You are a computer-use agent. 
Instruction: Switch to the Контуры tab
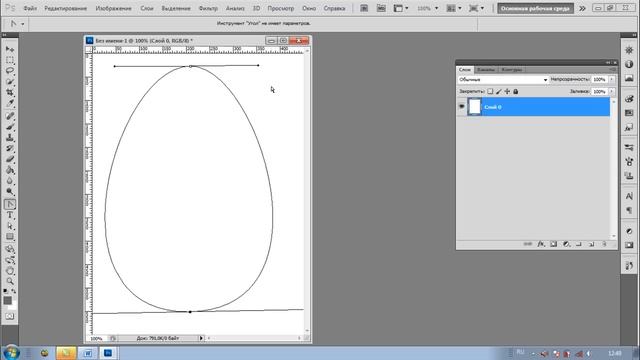(511, 70)
